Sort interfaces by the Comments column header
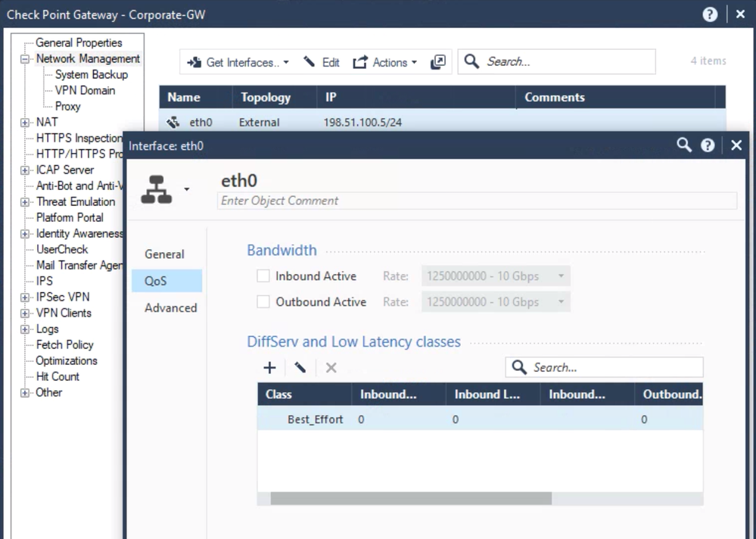Image resolution: width=756 pixels, height=539 pixels. pyautogui.click(x=616, y=98)
